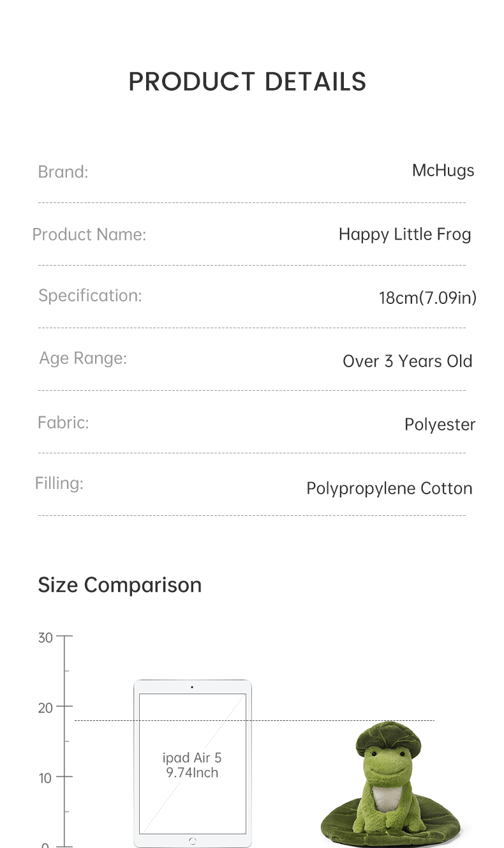The width and height of the screenshot is (504, 848).
Task: Select the 18cm(7.09in) specification value
Action: tap(427, 298)
